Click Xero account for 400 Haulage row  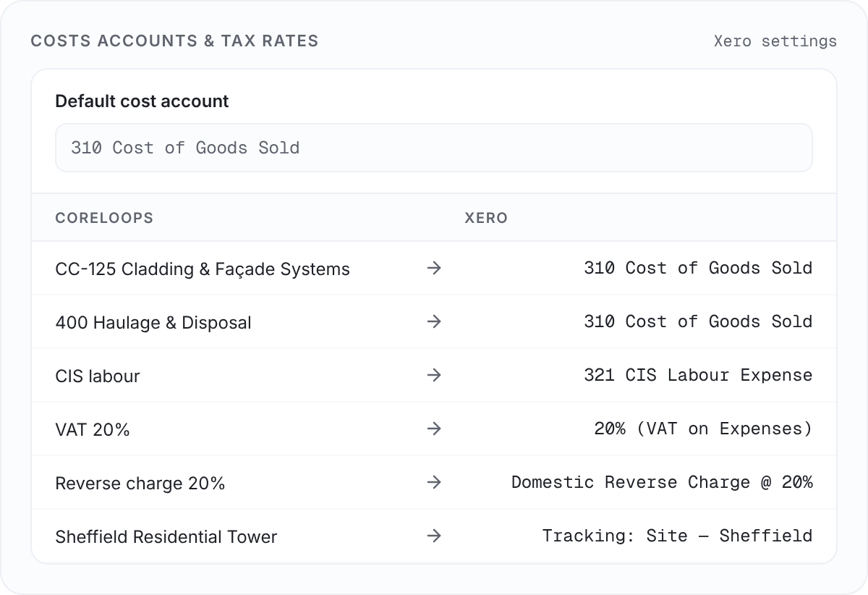(698, 321)
